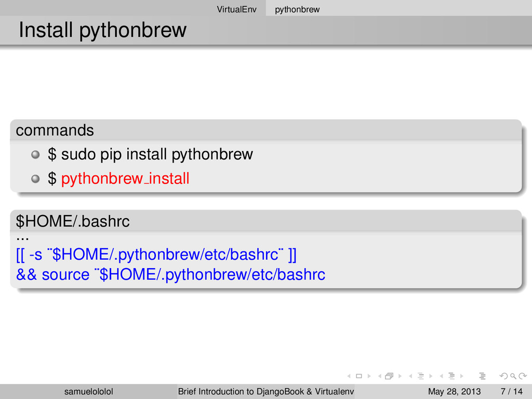
Task: Click the blue [[ -s $HOME line
Action: [x=156, y=255]
